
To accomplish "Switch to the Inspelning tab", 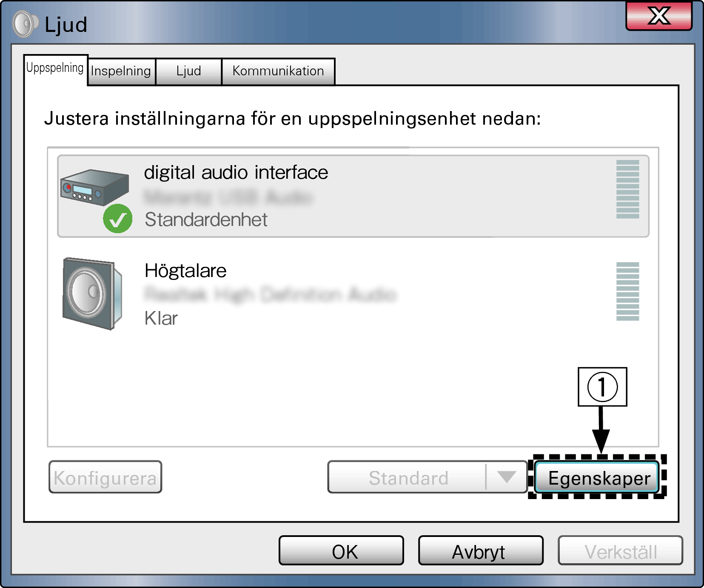I will point(121,71).
